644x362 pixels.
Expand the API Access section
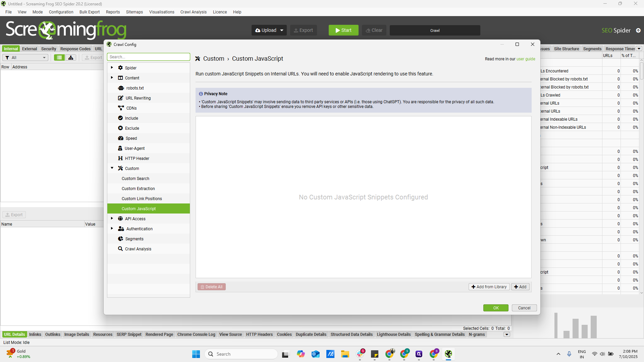pyautogui.click(x=112, y=218)
